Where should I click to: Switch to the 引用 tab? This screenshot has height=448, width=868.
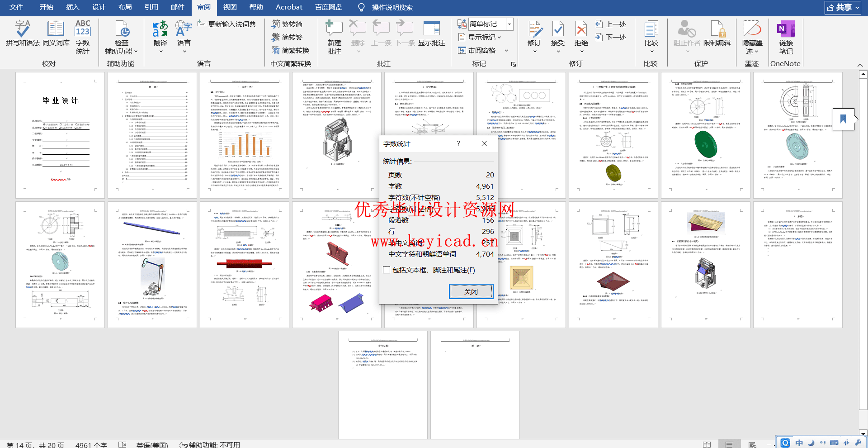pos(151,7)
